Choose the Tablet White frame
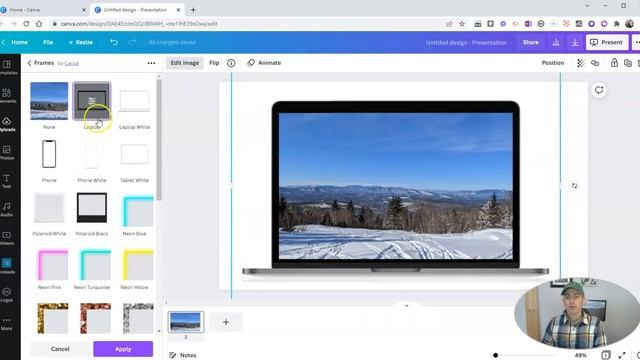 click(x=134, y=154)
